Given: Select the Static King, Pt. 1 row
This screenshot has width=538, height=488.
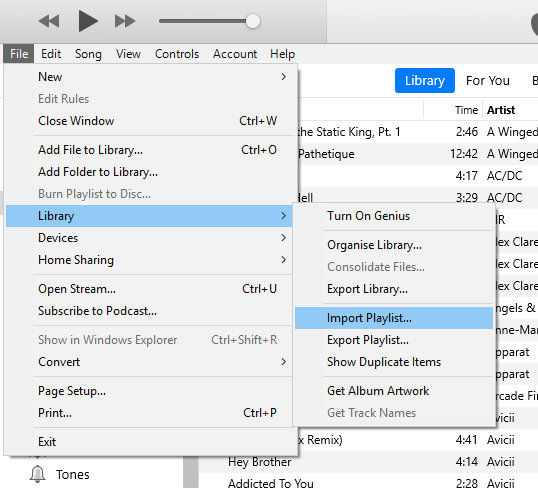Looking at the screenshot, I should (418, 132).
